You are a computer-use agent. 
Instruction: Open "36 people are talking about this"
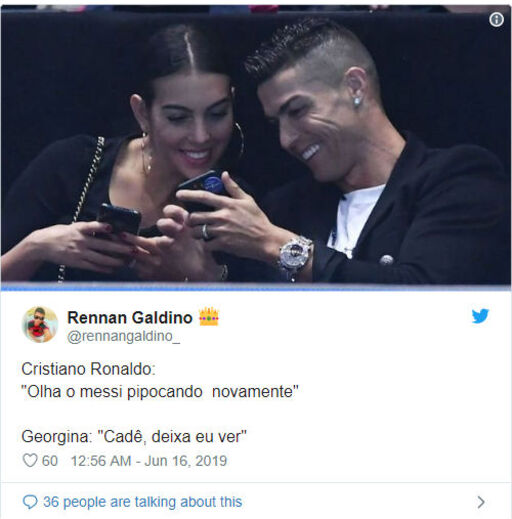pyautogui.click(x=143, y=502)
